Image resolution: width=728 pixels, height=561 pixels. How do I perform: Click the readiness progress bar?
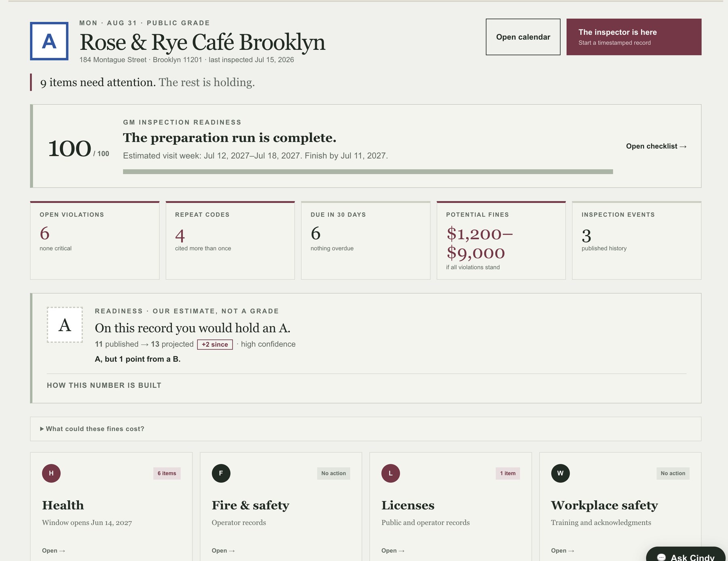(x=368, y=172)
